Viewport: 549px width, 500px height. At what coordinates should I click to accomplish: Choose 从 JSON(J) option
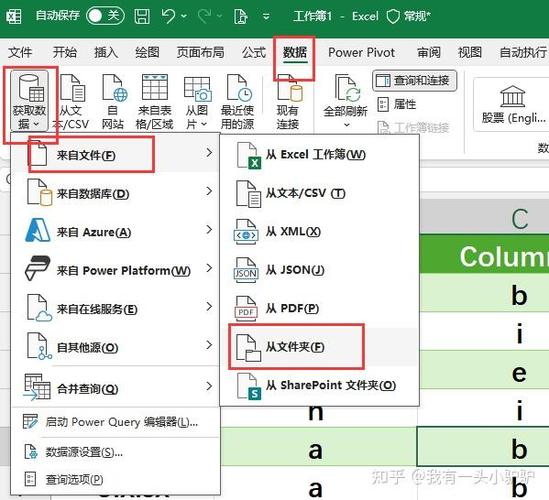319,270
